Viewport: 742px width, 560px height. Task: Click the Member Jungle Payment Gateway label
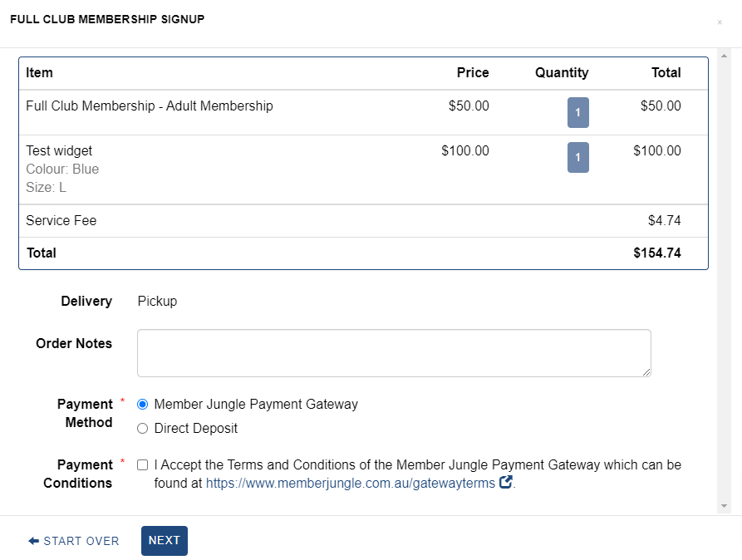pos(256,405)
